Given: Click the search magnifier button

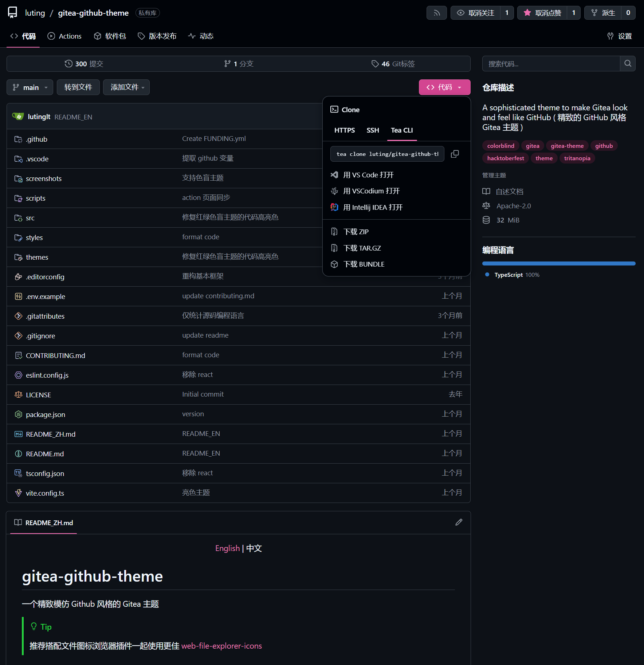Looking at the screenshot, I should 628,64.
